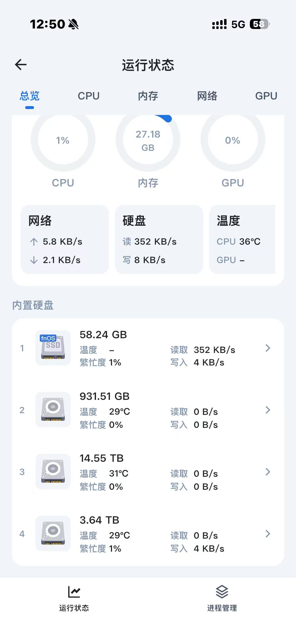
Task: Tap the battery status indicator
Action: pyautogui.click(x=259, y=24)
